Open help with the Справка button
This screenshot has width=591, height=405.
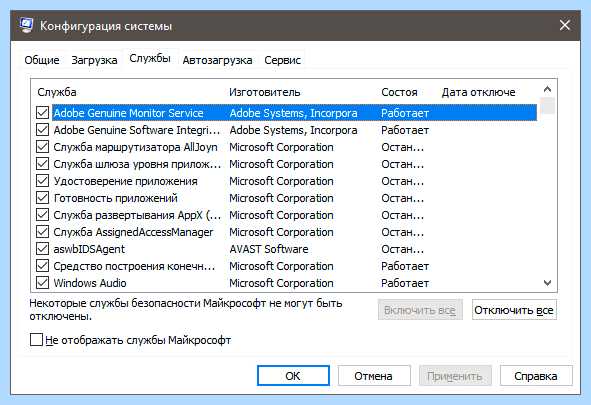[536, 376]
